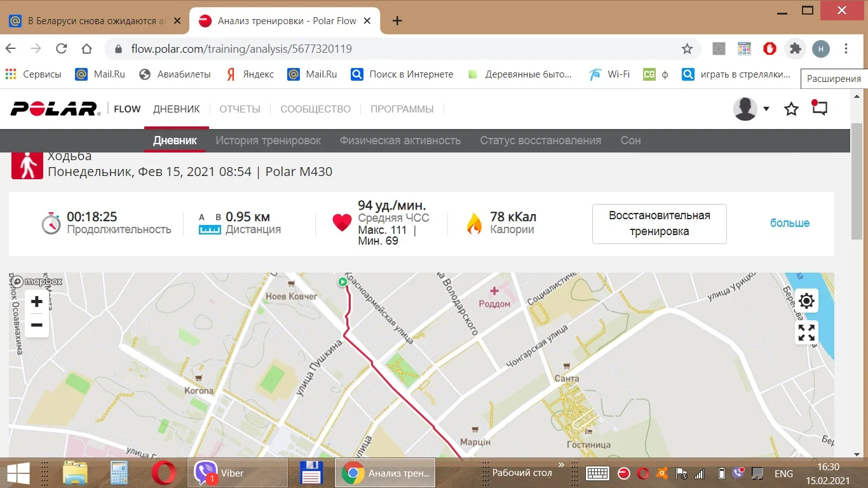
Task: Open the touch keyboard tray icon
Action: [x=598, y=473]
